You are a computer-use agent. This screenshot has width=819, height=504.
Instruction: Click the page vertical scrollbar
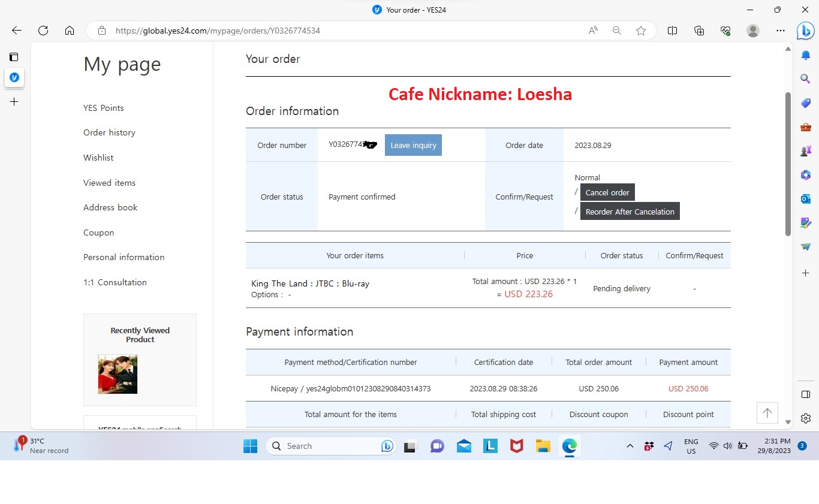[x=788, y=164]
